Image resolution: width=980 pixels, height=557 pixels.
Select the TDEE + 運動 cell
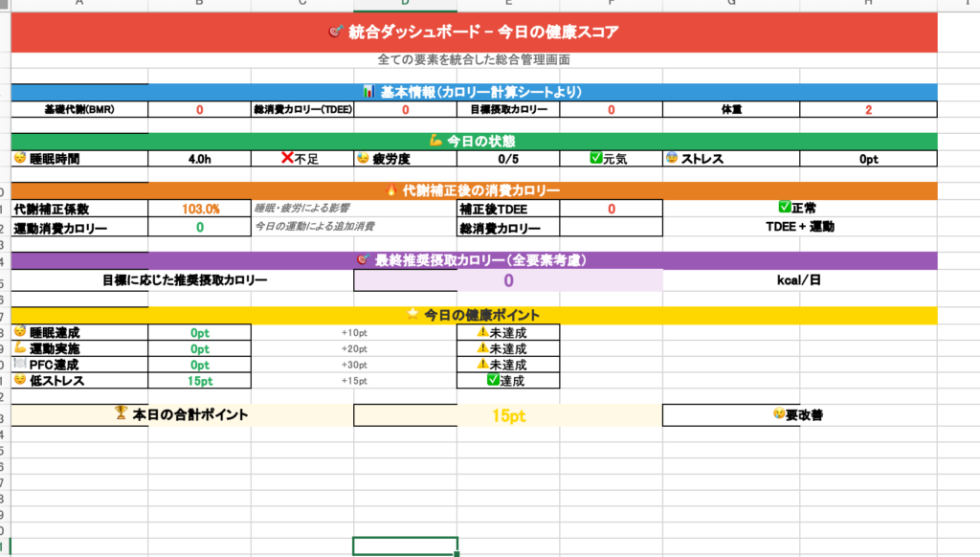tap(798, 228)
